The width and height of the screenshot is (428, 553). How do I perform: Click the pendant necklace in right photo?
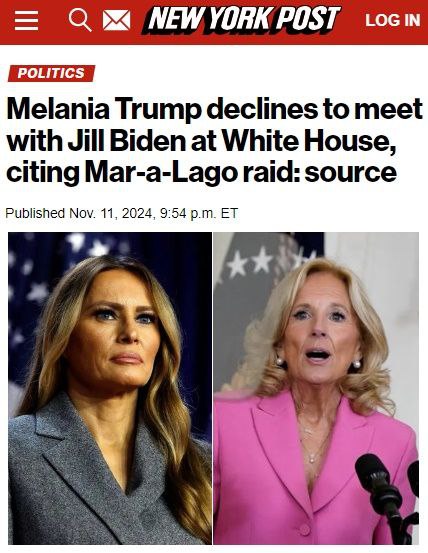click(312, 458)
